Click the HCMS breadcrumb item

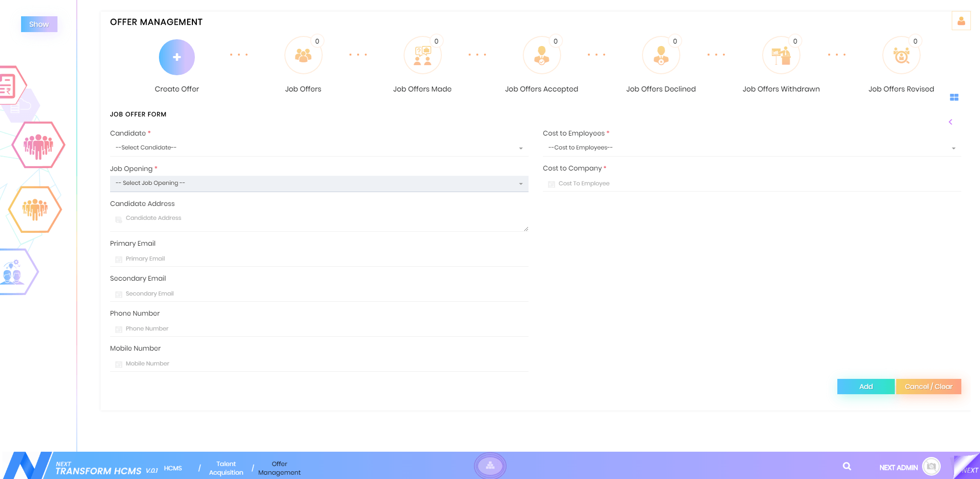tap(173, 468)
